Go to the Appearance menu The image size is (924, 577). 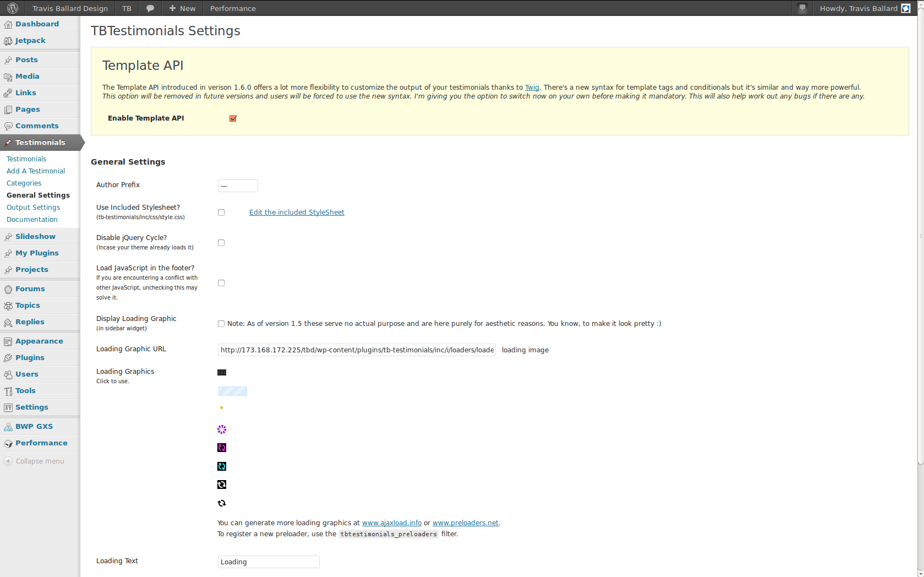(x=39, y=341)
